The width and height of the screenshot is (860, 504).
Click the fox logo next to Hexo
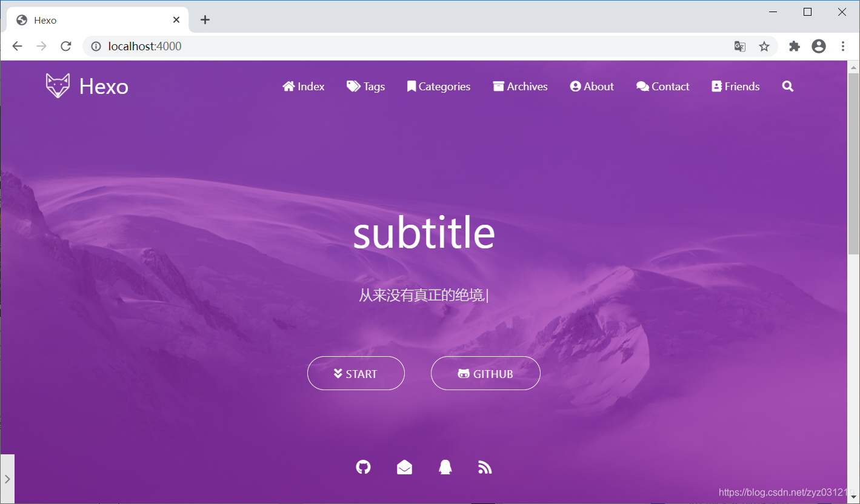pos(58,86)
